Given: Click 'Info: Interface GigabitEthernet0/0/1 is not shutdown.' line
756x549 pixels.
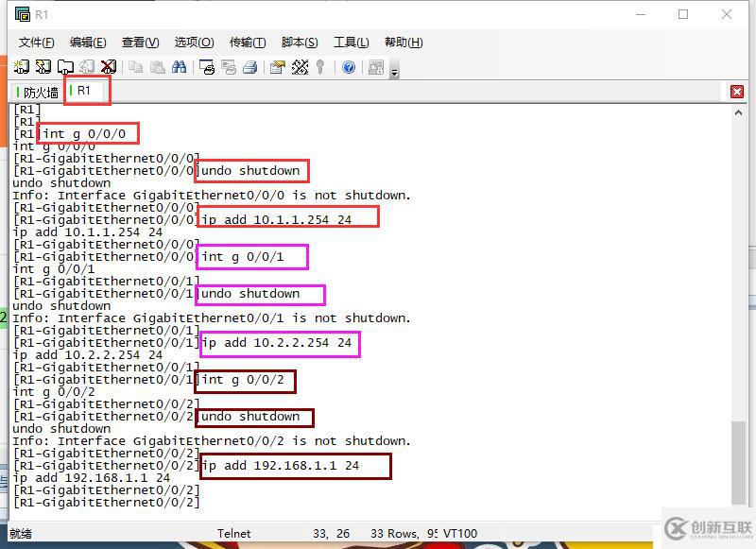Looking at the screenshot, I should click(212, 318).
